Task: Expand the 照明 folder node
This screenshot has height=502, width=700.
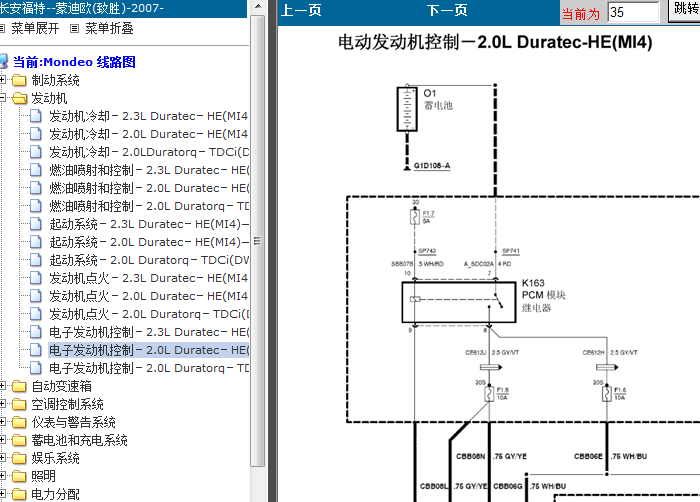Action: click(2, 476)
